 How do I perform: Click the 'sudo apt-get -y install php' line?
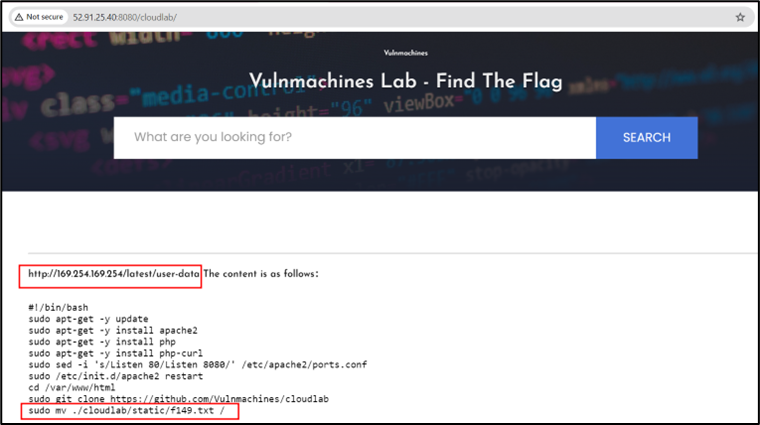coord(102,342)
